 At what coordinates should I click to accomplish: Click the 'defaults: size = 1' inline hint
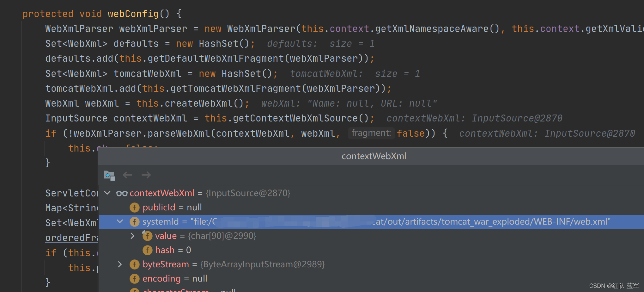pos(321,44)
